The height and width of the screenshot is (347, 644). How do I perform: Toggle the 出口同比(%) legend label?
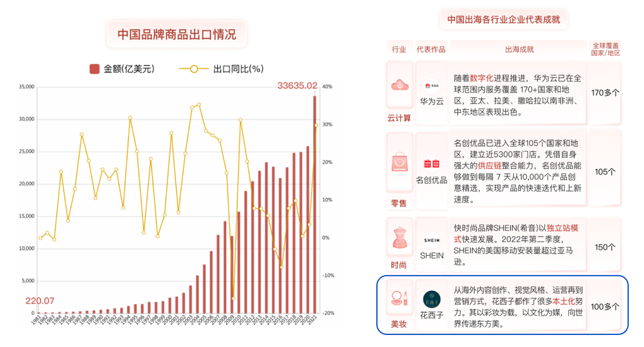238,69
